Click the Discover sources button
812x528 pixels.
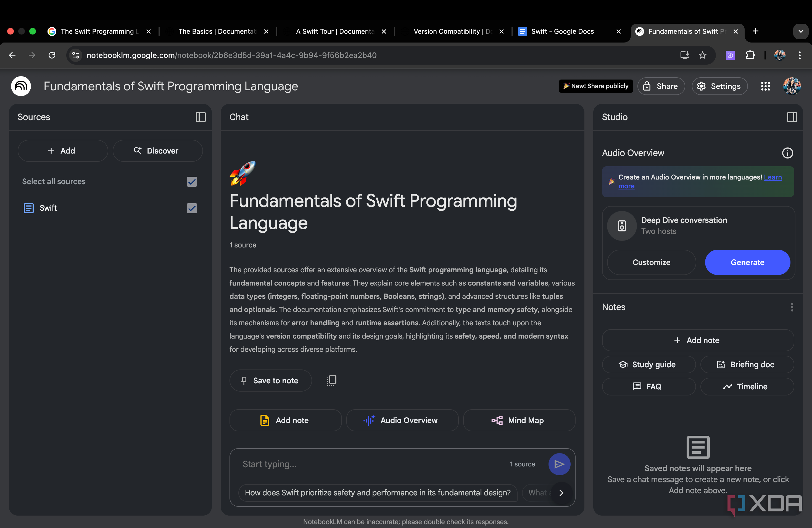[157, 151]
